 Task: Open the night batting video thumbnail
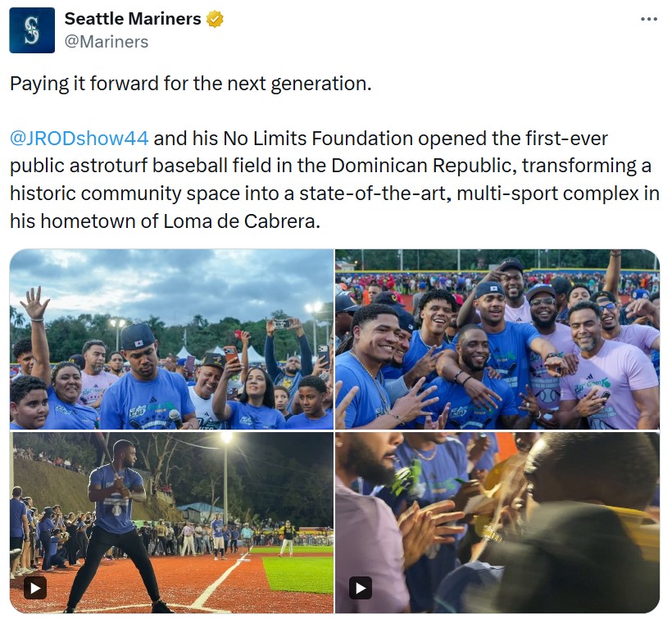pos(171,522)
